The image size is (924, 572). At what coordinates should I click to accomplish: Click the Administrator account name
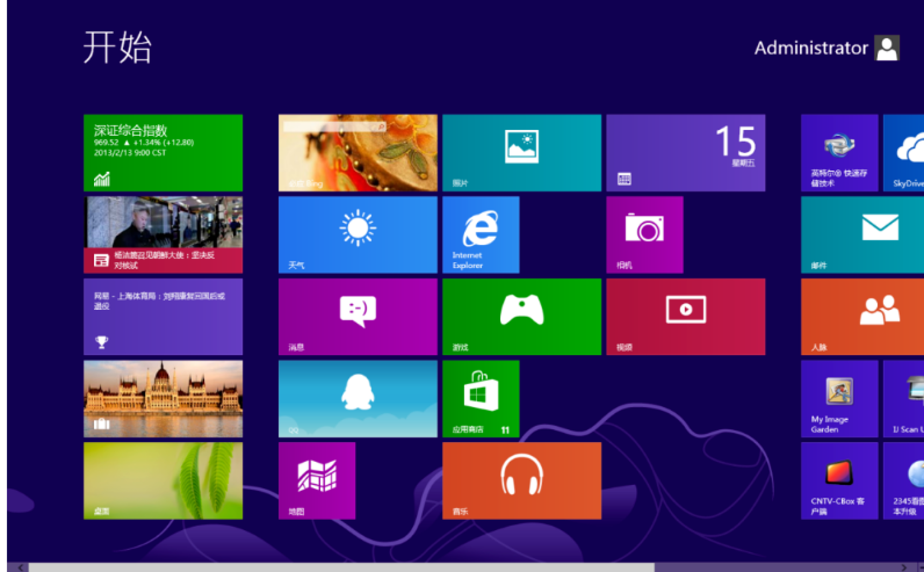(811, 48)
